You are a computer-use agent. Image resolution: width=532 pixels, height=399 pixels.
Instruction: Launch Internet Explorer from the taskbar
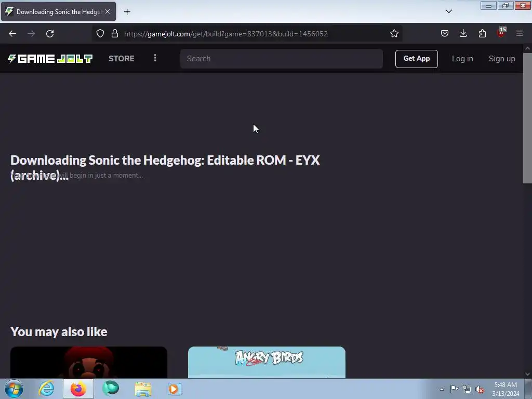(46, 389)
